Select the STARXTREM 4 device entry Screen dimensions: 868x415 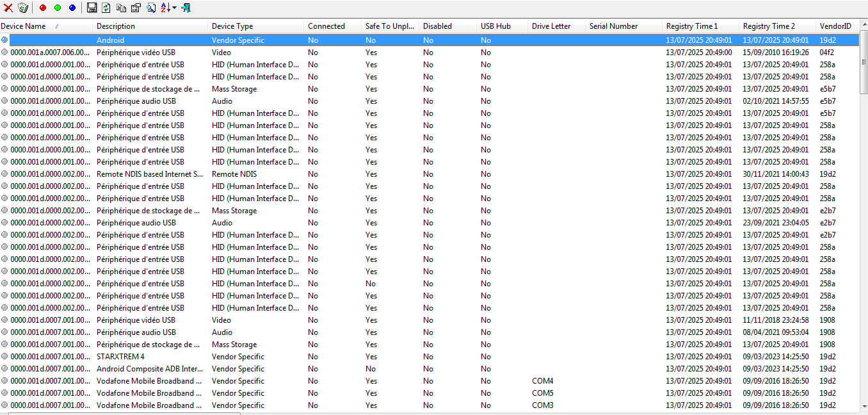point(120,357)
